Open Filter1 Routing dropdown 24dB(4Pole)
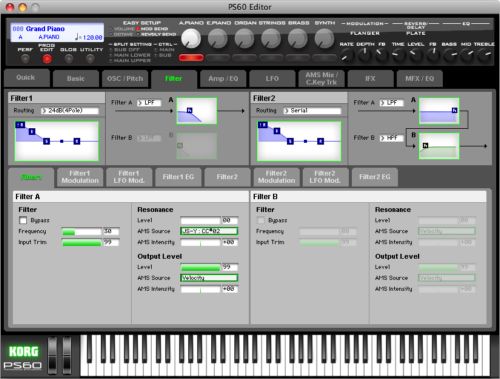The width and height of the screenshot is (500, 379). click(70, 111)
